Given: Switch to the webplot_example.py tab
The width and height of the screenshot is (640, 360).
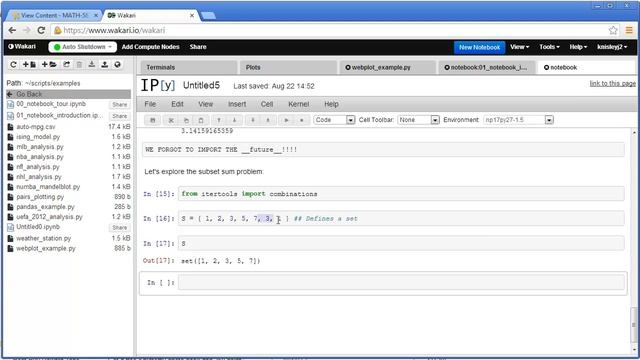Looking at the screenshot, I should 388,67.
